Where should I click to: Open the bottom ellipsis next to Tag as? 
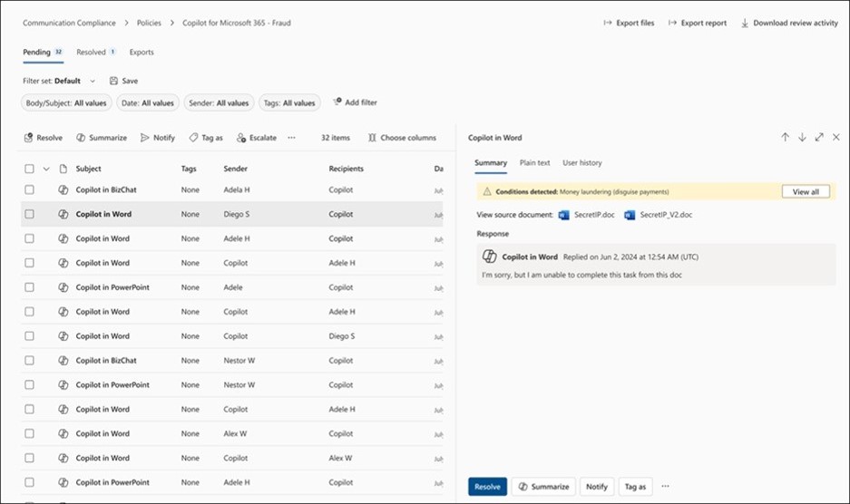point(665,486)
